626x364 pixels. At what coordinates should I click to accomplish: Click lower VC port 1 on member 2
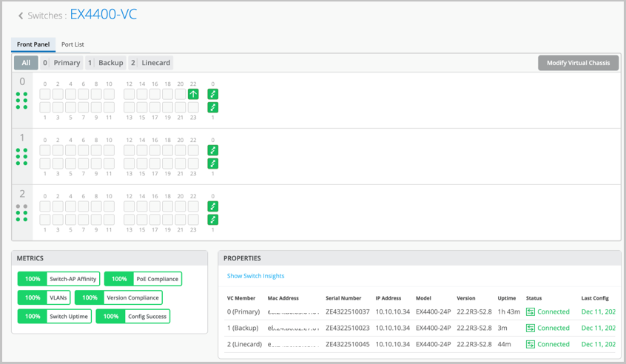coord(213,220)
